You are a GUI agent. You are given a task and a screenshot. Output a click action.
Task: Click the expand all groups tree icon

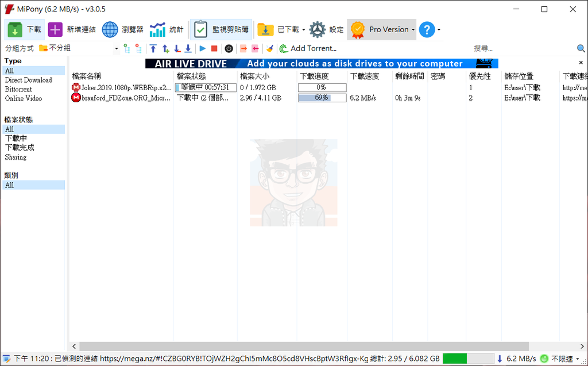[x=127, y=48]
